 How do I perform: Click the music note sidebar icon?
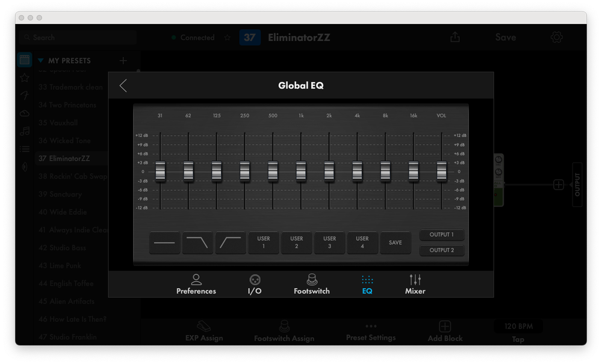[x=24, y=131]
